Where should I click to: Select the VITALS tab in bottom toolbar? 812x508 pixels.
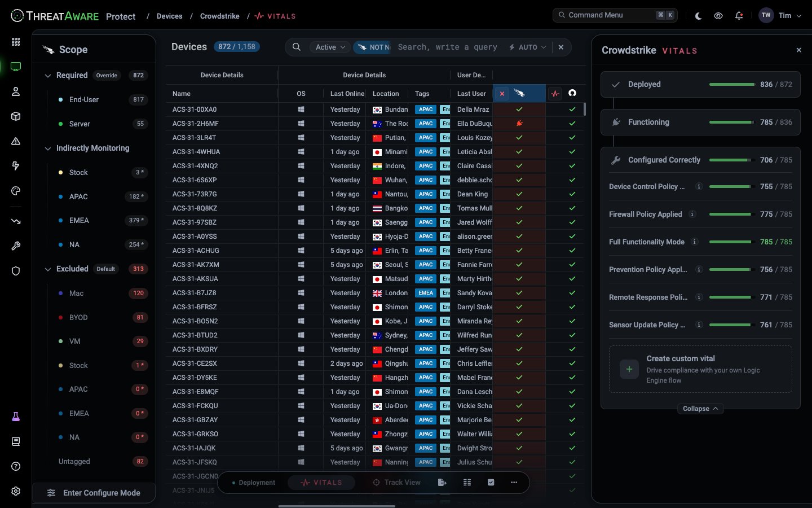pyautogui.click(x=321, y=483)
